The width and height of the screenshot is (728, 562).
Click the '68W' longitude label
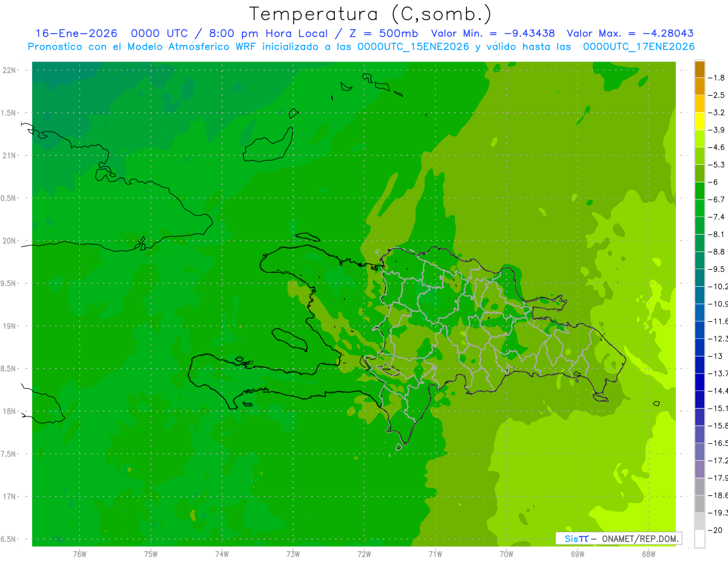coord(649,554)
